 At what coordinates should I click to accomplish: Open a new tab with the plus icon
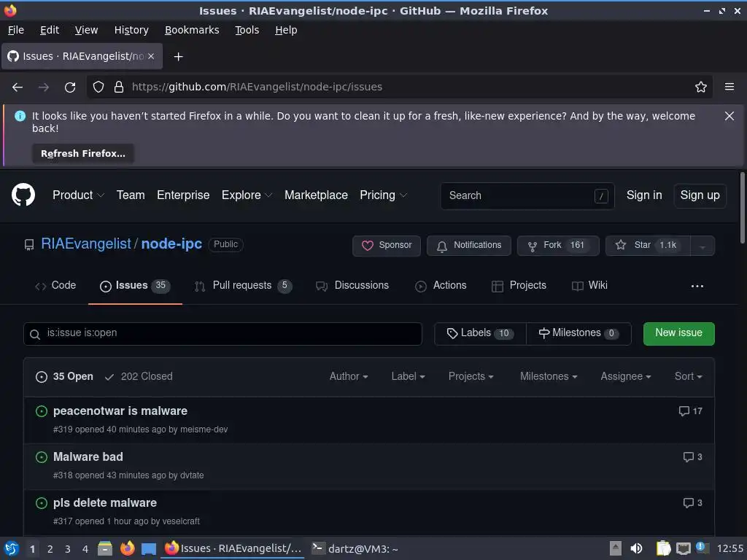pos(178,57)
